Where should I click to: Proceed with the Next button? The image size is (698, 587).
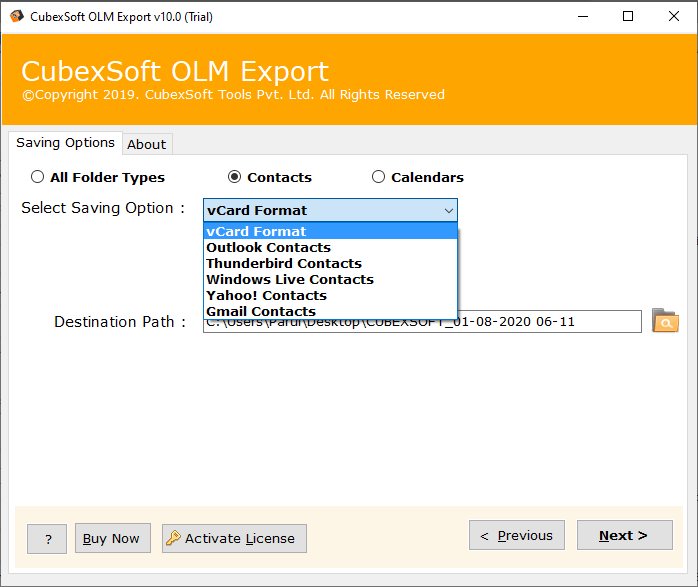[x=625, y=535]
